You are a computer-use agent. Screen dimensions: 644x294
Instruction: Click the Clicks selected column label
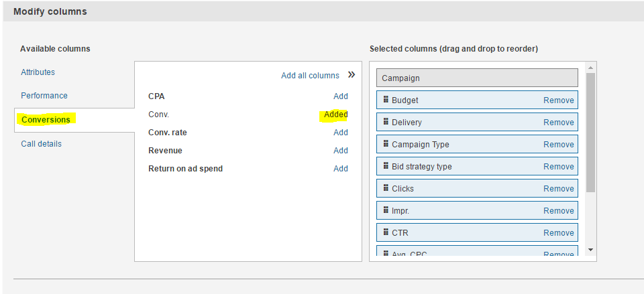pos(403,189)
